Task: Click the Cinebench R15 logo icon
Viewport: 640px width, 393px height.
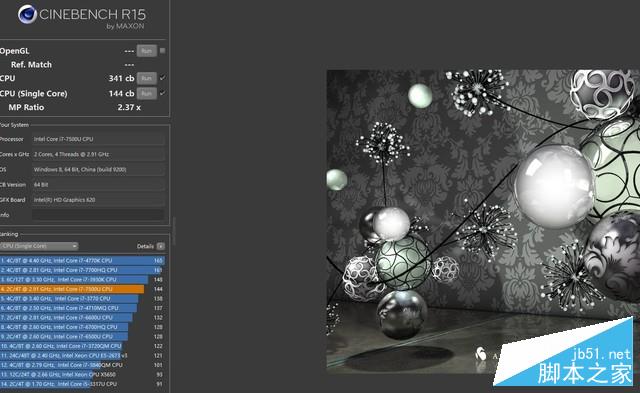Action: [x=27, y=15]
